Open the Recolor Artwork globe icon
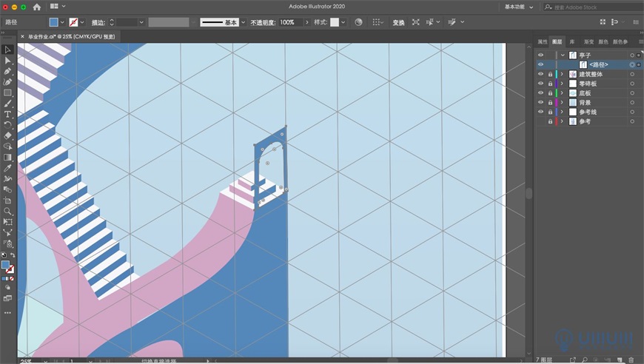The height and width of the screenshot is (364, 644). click(x=358, y=22)
